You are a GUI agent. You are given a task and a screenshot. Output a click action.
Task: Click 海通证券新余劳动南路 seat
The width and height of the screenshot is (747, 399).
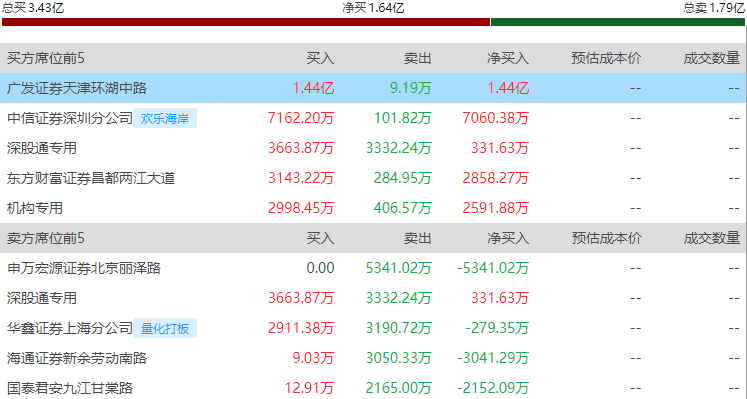point(77,358)
